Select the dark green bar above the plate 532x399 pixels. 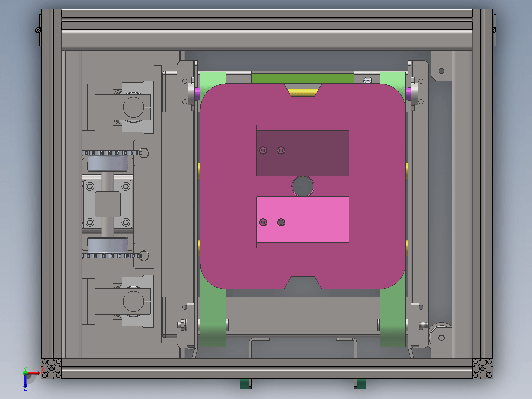tap(302, 78)
